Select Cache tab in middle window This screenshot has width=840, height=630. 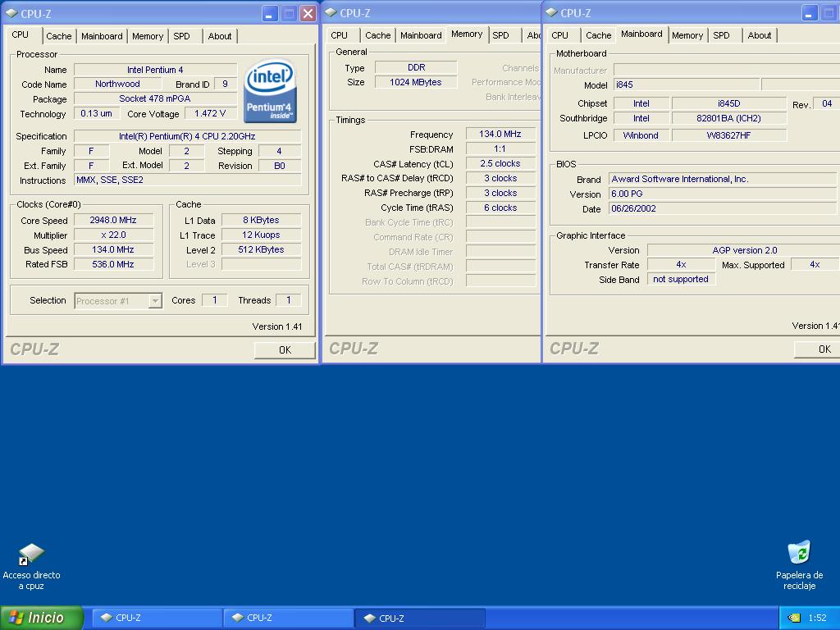click(x=377, y=34)
